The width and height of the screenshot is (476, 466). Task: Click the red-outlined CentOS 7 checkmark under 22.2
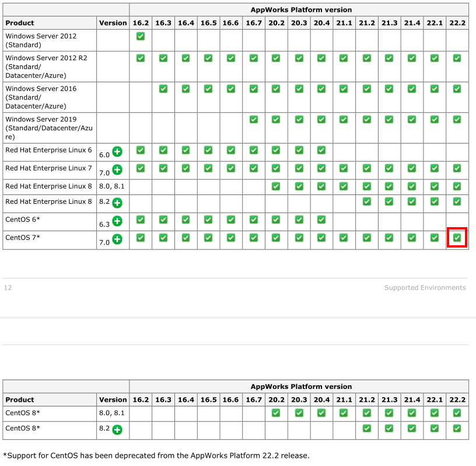point(457,238)
